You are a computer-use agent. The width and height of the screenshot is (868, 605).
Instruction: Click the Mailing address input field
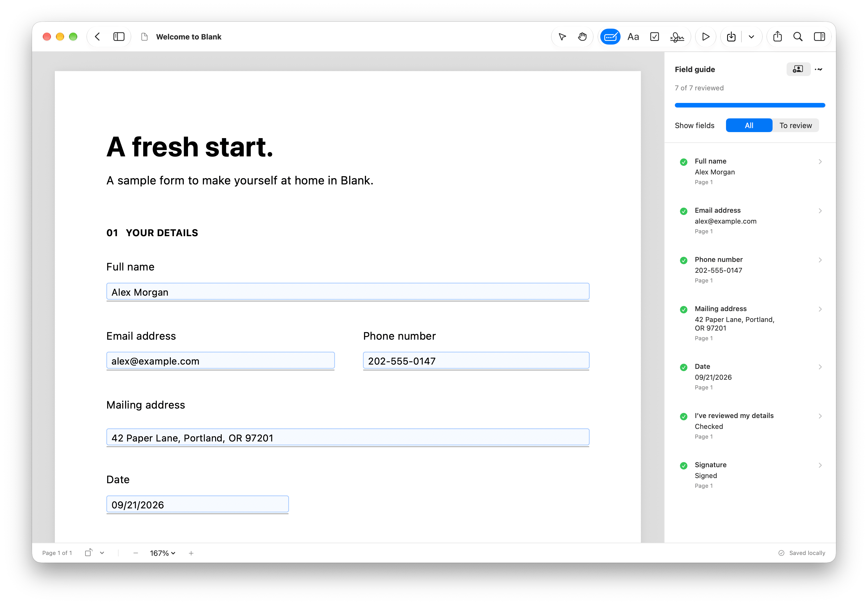pyautogui.click(x=348, y=437)
